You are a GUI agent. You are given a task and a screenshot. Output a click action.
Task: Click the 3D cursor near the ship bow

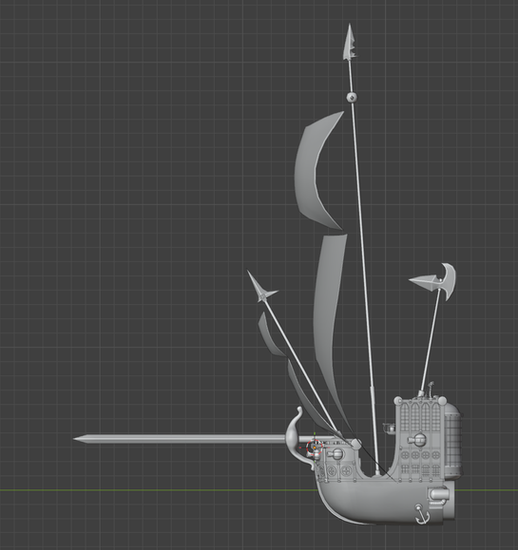(313, 447)
